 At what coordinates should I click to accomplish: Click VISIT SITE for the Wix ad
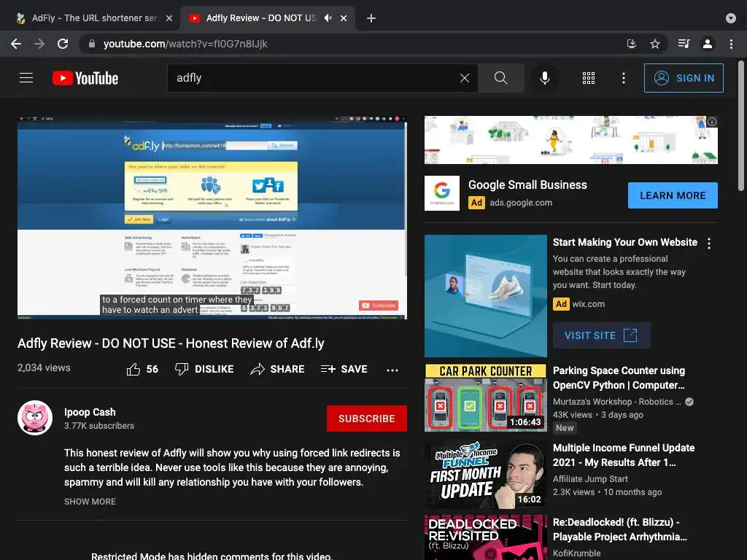601,335
